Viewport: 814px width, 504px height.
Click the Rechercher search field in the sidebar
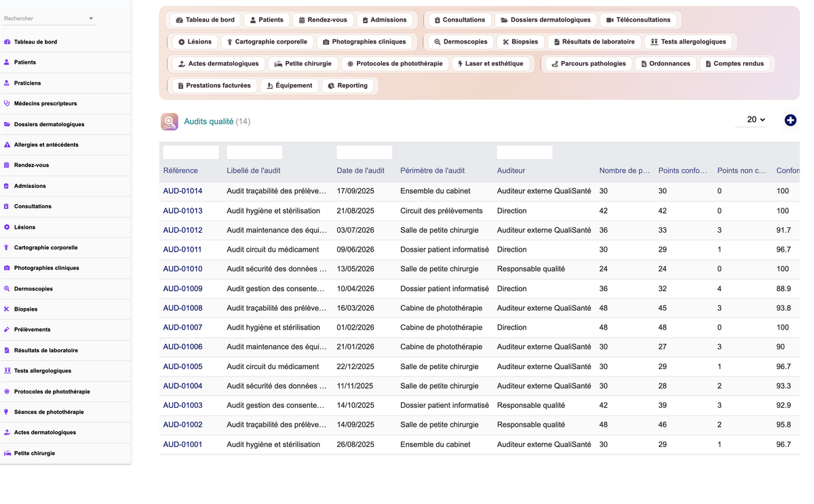tap(49, 19)
